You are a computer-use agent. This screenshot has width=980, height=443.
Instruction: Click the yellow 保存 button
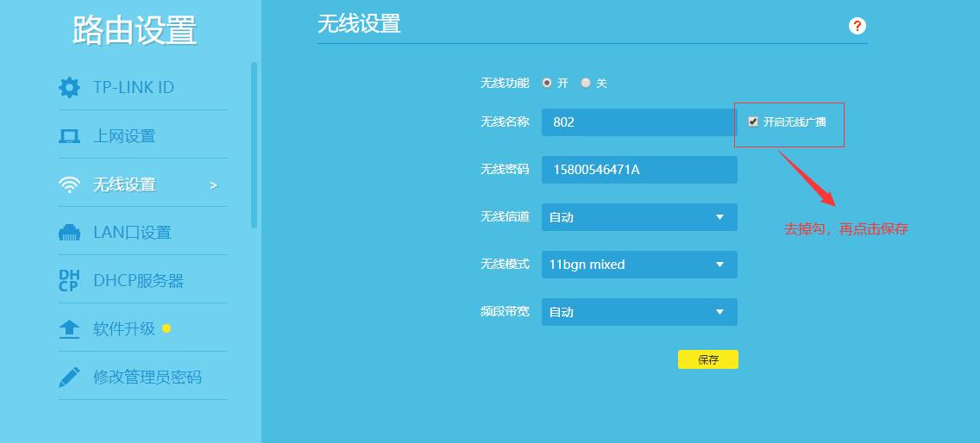pyautogui.click(x=708, y=359)
